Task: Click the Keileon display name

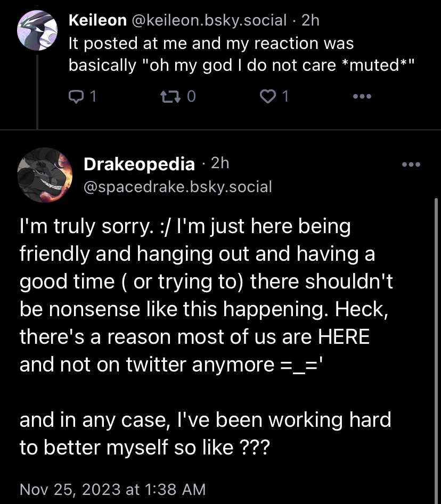Action: coord(98,20)
